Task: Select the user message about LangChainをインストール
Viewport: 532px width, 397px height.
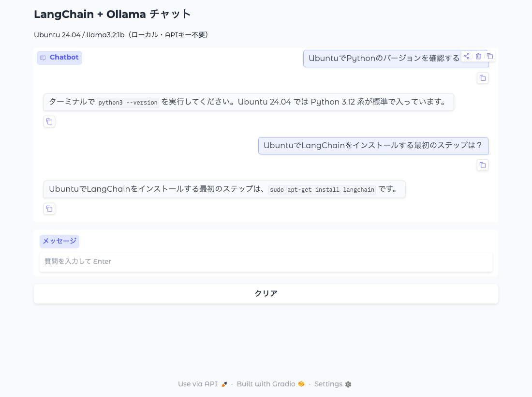Action: 373,146
